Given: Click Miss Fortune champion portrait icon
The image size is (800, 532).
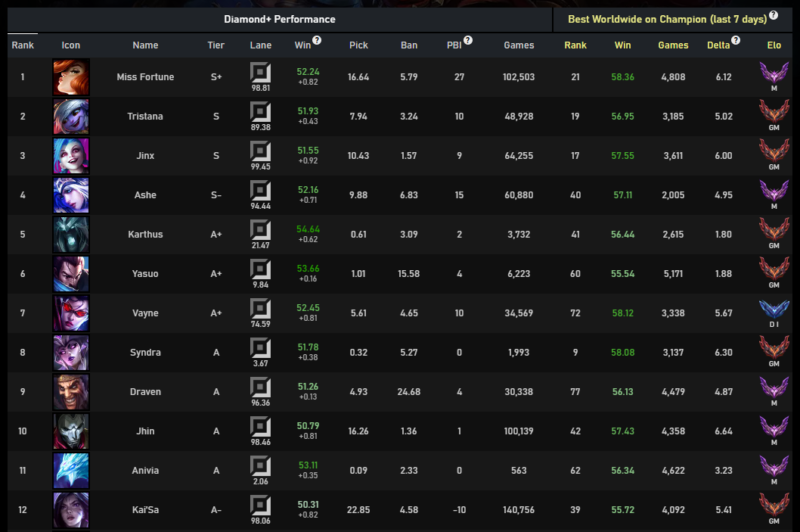Looking at the screenshot, I should click(71, 77).
